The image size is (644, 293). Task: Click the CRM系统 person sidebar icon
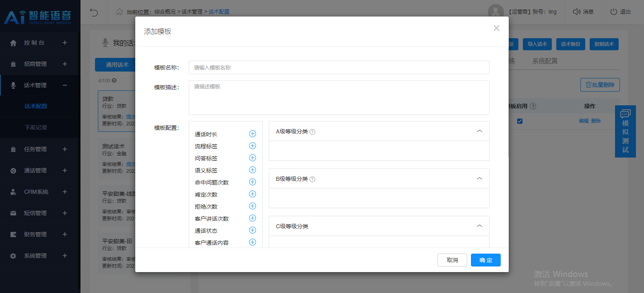(x=13, y=192)
